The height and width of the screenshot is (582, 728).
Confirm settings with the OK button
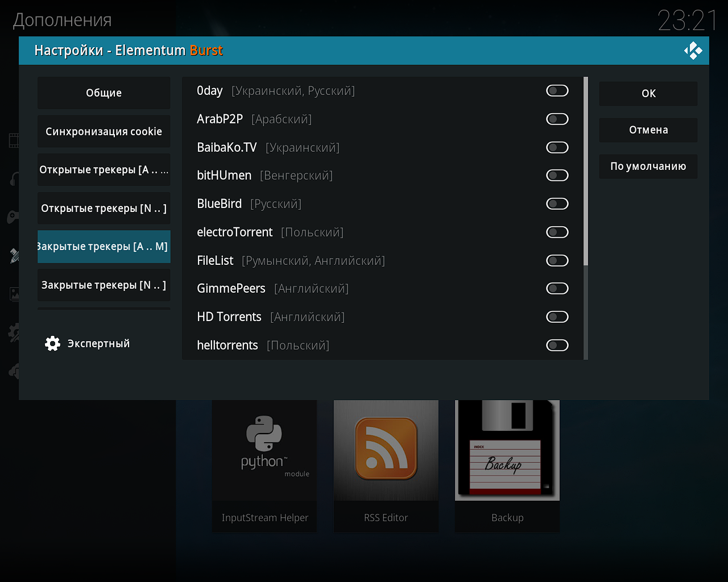pos(648,93)
